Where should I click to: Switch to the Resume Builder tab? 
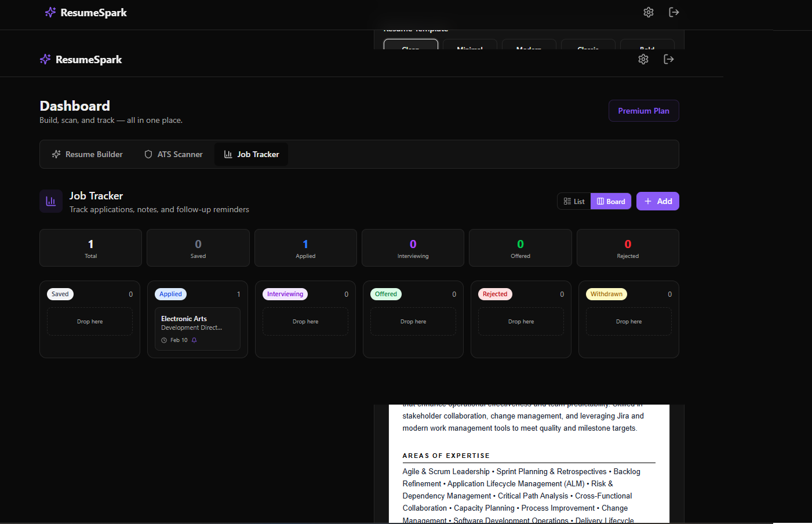pyautogui.click(x=88, y=154)
